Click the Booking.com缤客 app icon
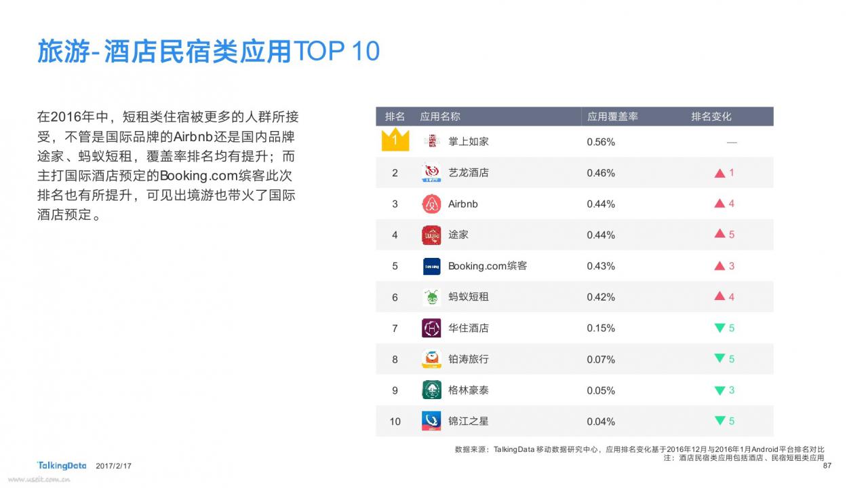Viewport: 868px width, 488px height. [431, 266]
